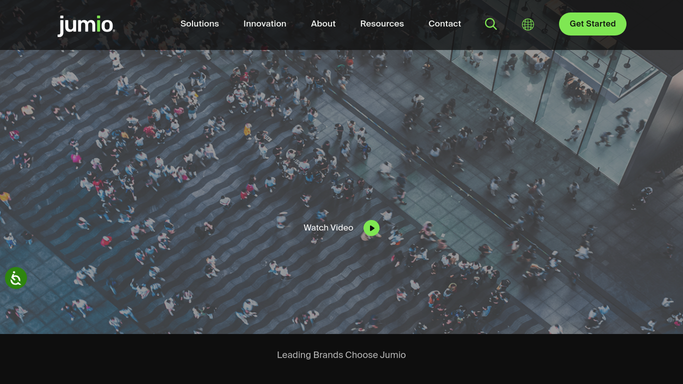
Task: Click the Jumio logo
Action: click(x=86, y=25)
